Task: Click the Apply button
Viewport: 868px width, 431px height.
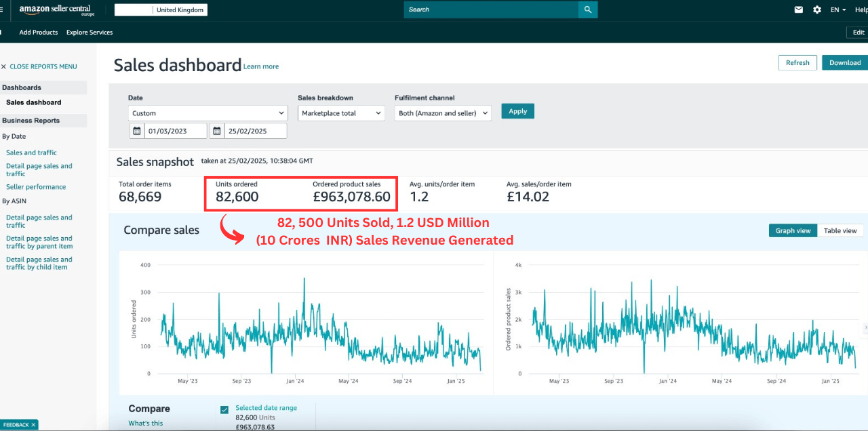Action: pos(518,111)
